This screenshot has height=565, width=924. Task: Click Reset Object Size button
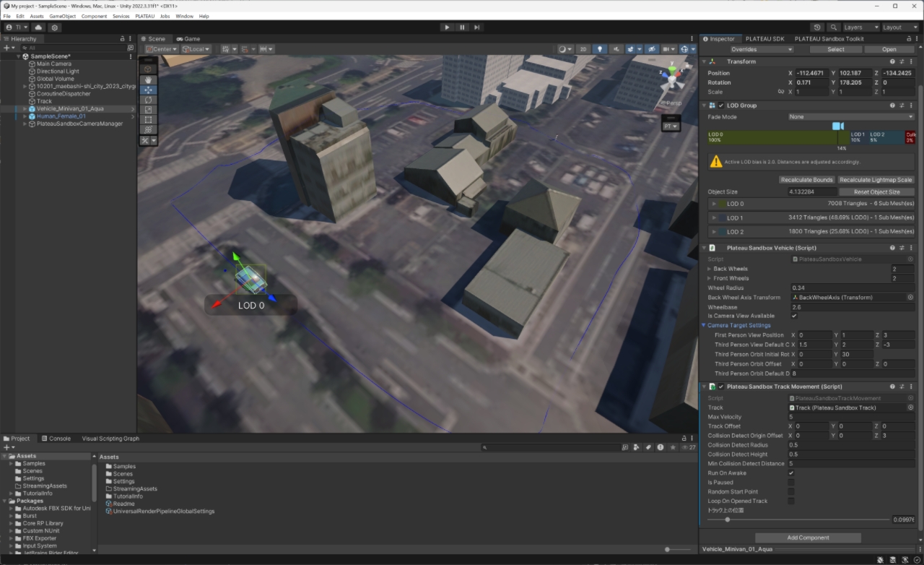(x=877, y=192)
